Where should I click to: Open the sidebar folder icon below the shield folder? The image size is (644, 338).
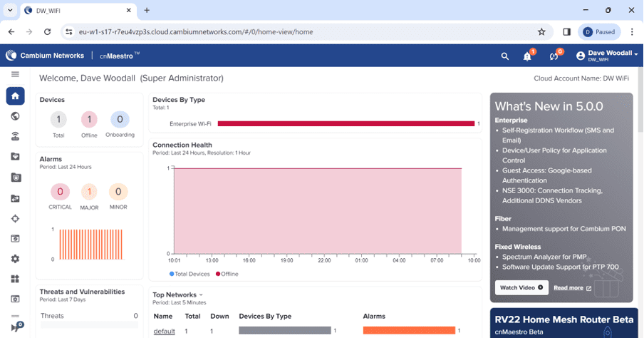pyautogui.click(x=15, y=198)
